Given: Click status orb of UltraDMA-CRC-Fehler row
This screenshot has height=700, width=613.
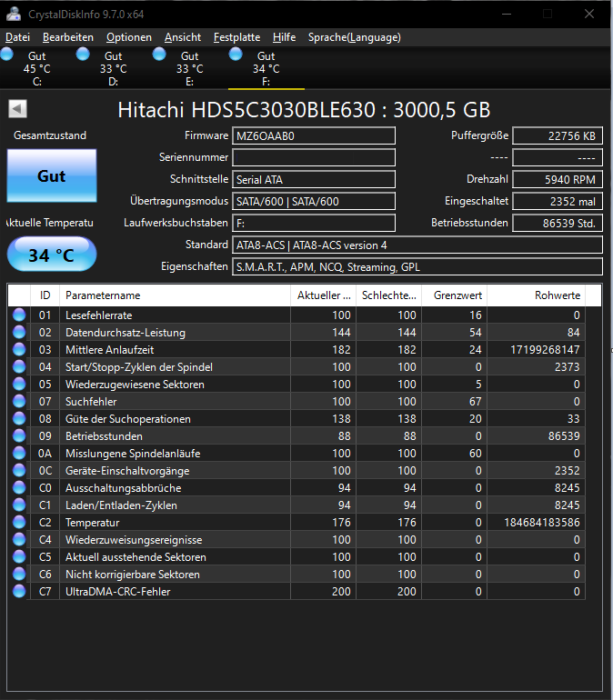Looking at the screenshot, I should [x=19, y=591].
